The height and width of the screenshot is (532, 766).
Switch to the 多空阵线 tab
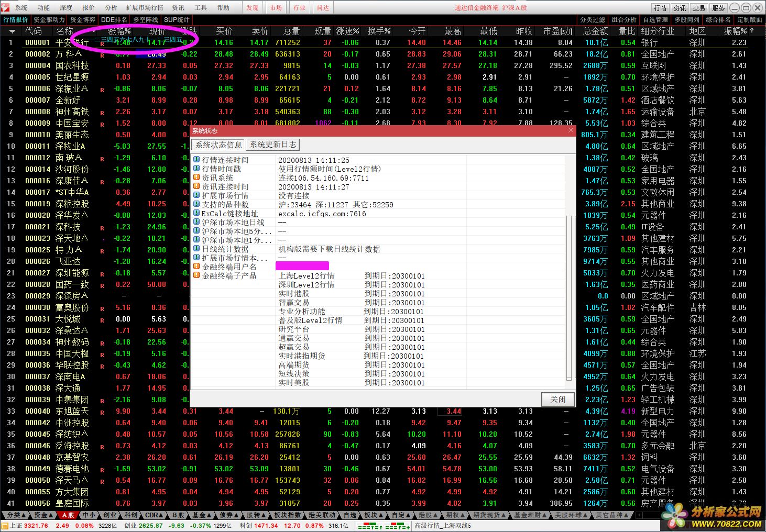(146, 20)
